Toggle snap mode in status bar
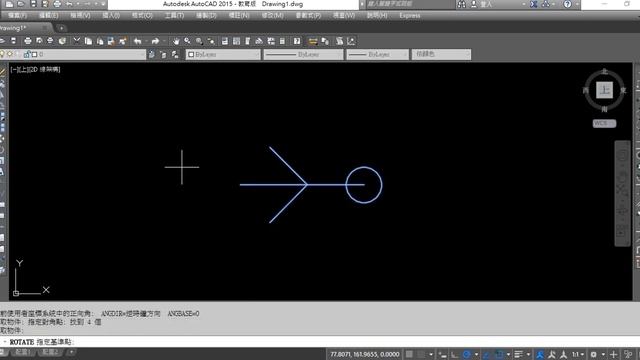This screenshot has width=640, height=360. pos(422,354)
